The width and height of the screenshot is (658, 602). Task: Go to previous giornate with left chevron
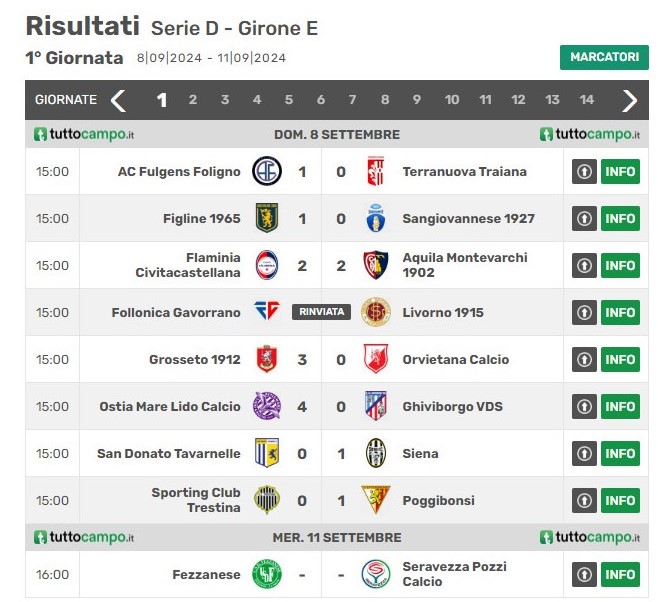118,100
